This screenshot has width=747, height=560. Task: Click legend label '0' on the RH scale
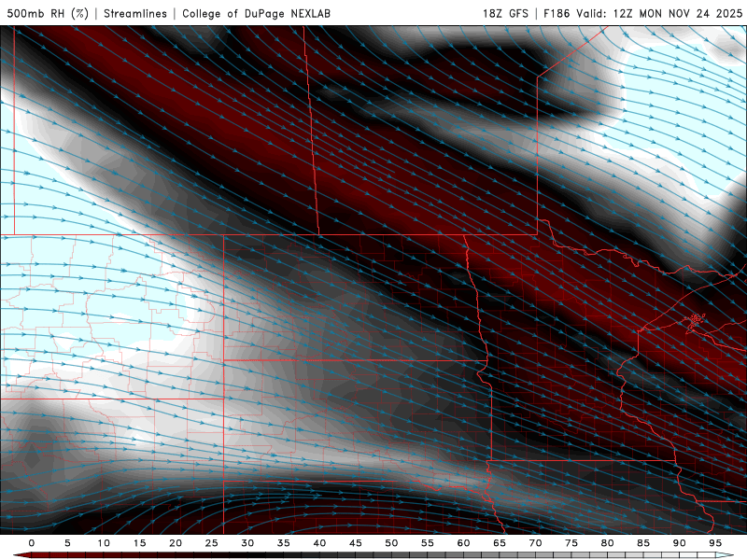(x=32, y=543)
